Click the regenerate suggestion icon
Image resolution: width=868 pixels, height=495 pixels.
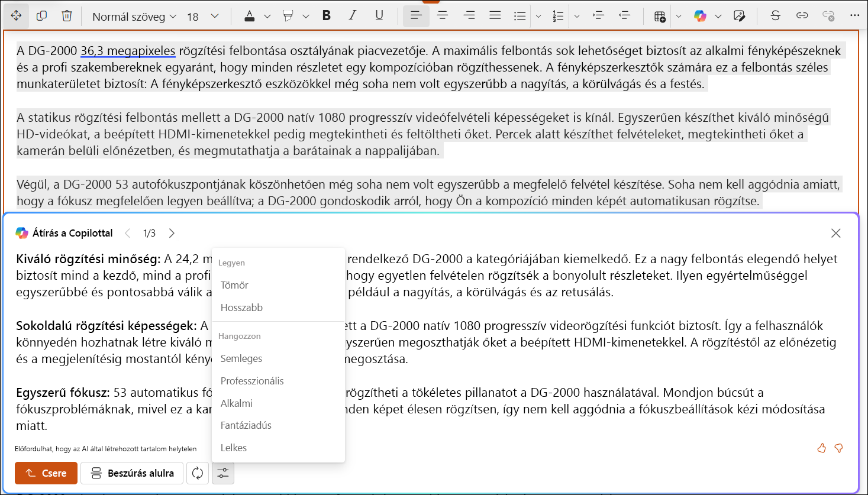198,473
